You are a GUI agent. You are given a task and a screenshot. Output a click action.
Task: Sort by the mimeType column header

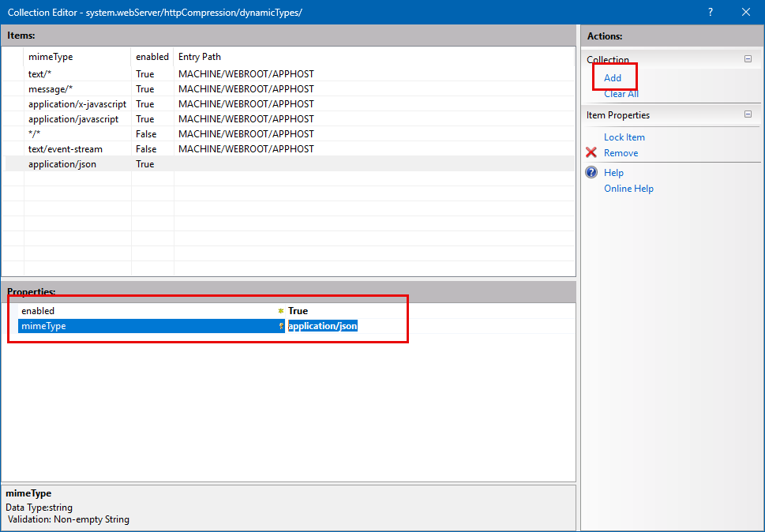(x=51, y=57)
